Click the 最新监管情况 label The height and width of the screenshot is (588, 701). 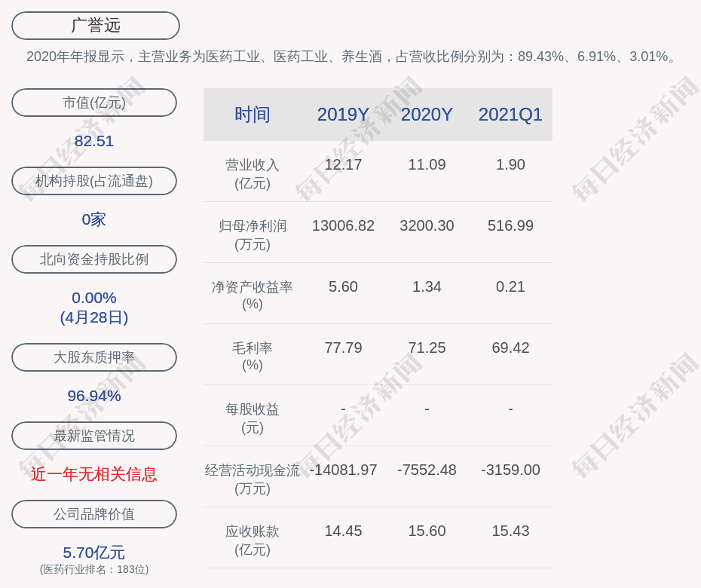click(94, 436)
